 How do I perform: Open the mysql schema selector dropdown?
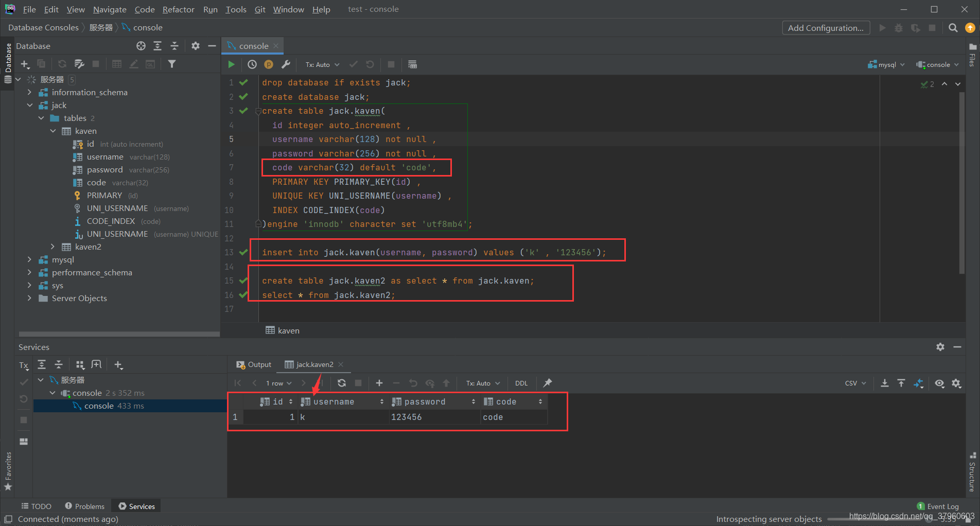click(x=886, y=64)
